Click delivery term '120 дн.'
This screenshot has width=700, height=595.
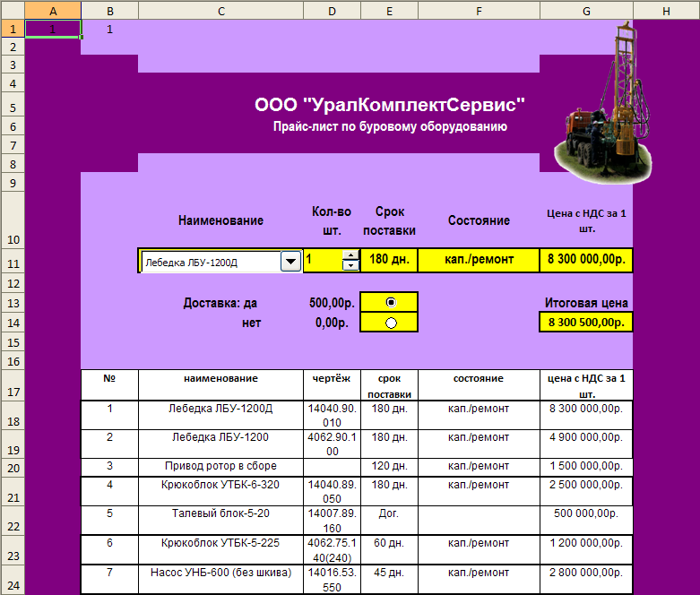click(389, 466)
